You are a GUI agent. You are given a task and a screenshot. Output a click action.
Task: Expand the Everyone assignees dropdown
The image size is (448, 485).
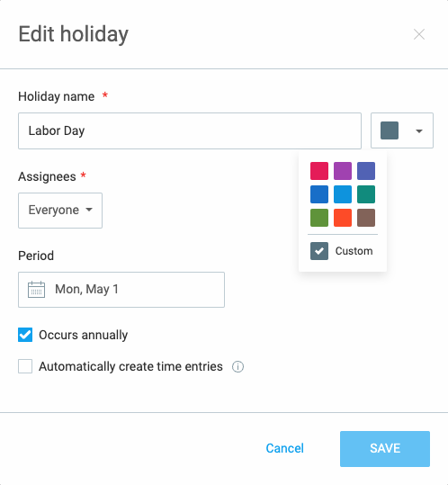(x=60, y=211)
